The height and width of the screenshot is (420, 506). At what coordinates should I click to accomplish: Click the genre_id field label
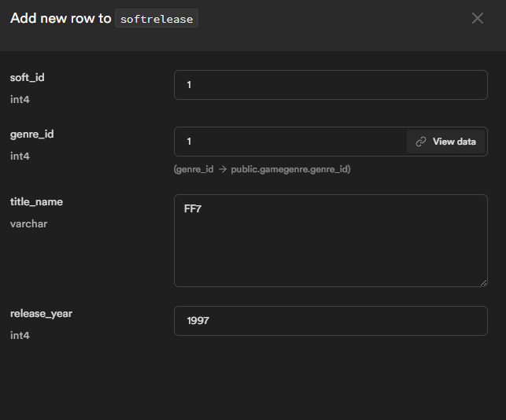32,134
